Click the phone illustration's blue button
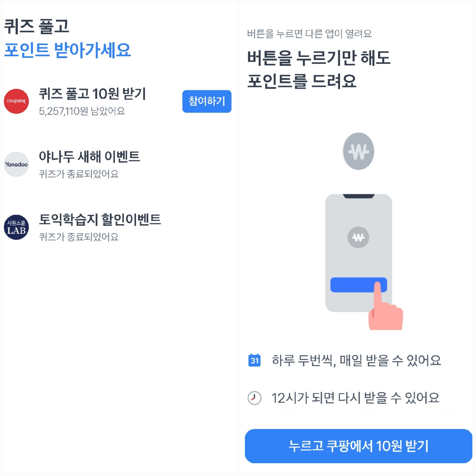 coord(358,285)
